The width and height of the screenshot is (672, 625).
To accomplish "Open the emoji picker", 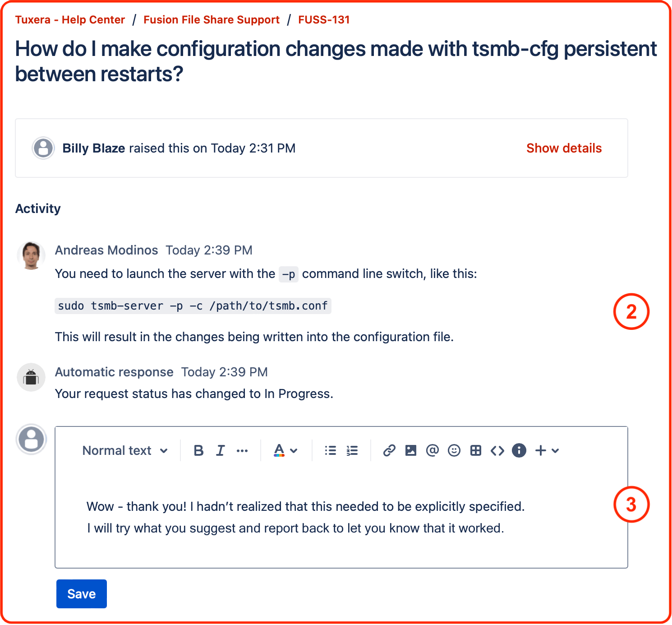I will pos(454,450).
